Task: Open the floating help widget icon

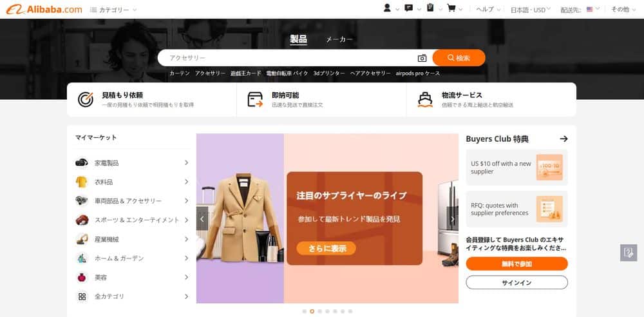Action: click(628, 252)
